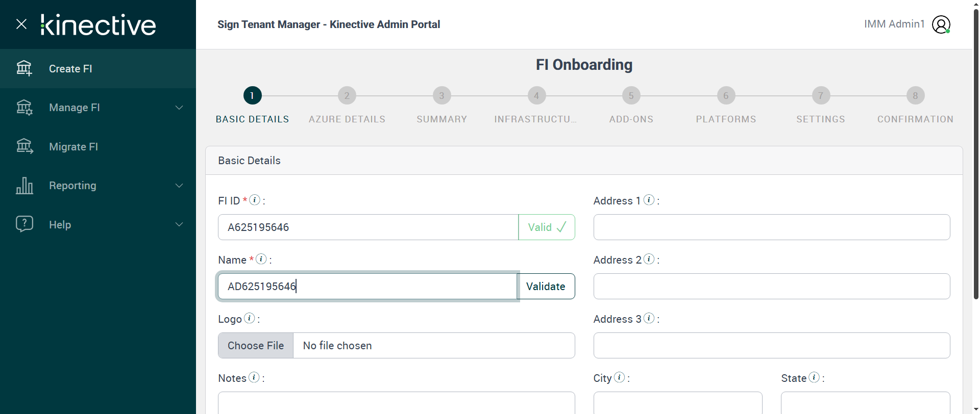Expand the Help menu chevron
980x414 pixels.
[179, 224]
